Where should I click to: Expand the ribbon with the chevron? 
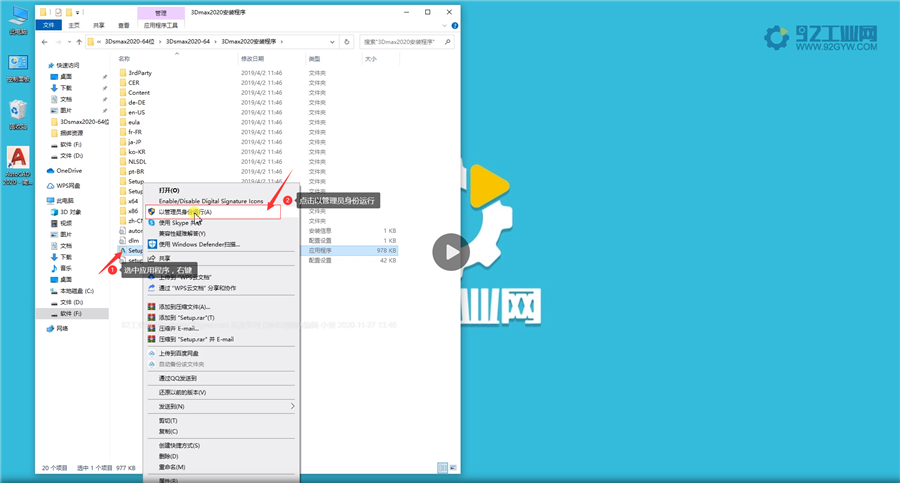444,25
